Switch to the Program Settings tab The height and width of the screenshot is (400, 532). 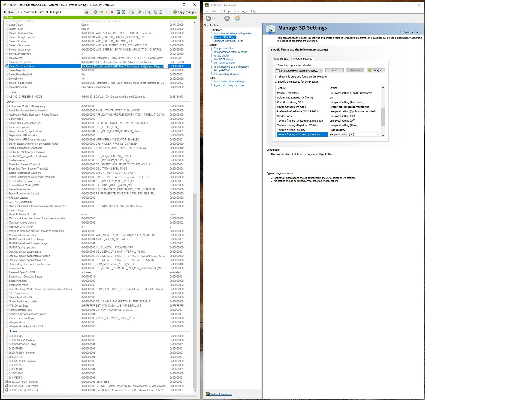tap(302, 59)
